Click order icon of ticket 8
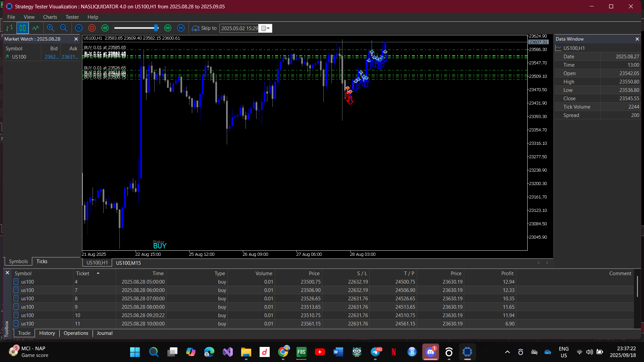 16,298
